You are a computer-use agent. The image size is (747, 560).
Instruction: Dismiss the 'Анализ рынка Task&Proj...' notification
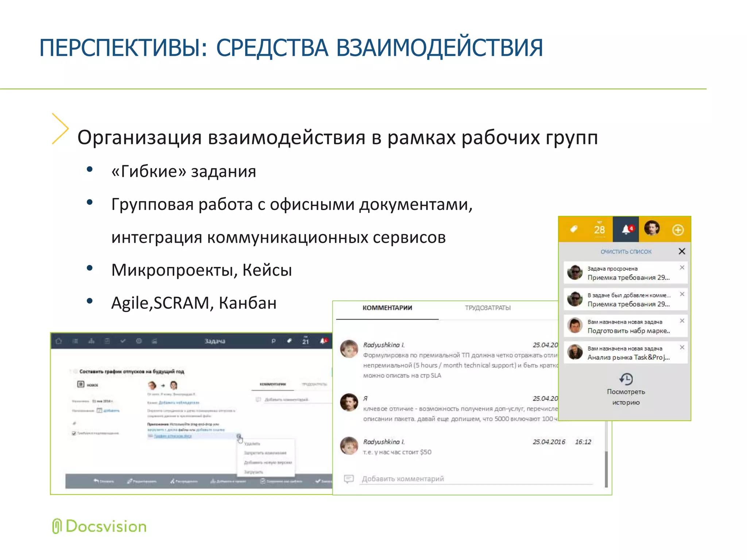(682, 347)
